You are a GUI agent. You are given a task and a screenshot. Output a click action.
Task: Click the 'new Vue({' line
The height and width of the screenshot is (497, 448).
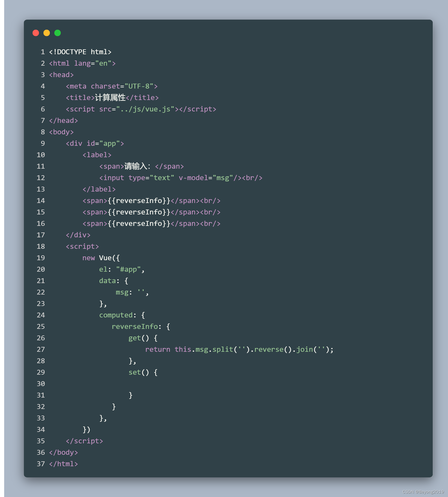point(101,258)
